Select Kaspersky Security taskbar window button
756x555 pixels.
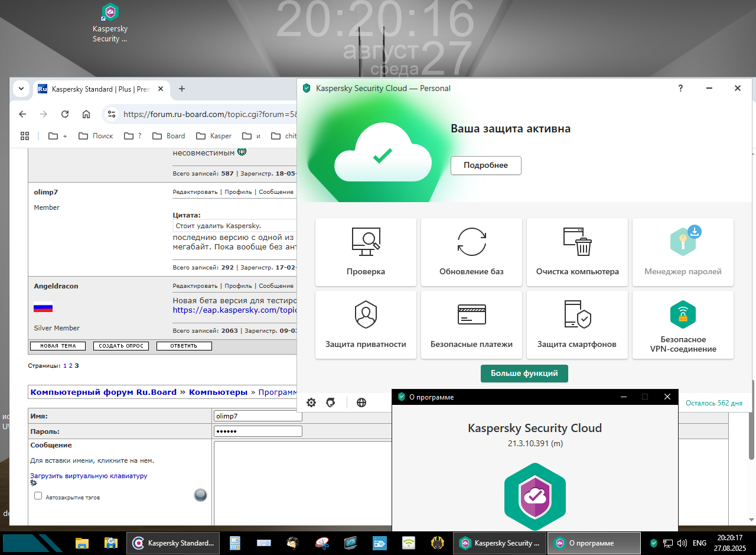(x=500, y=543)
